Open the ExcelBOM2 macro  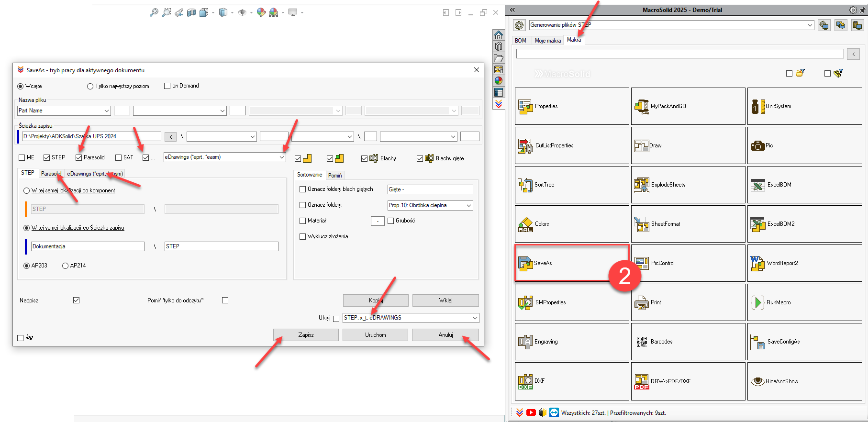click(x=804, y=224)
